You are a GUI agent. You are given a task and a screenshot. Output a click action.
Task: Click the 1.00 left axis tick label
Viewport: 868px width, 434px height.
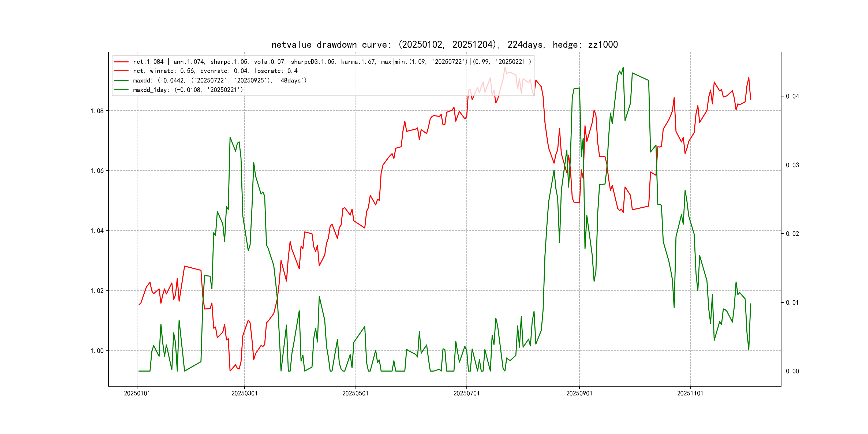(97, 351)
